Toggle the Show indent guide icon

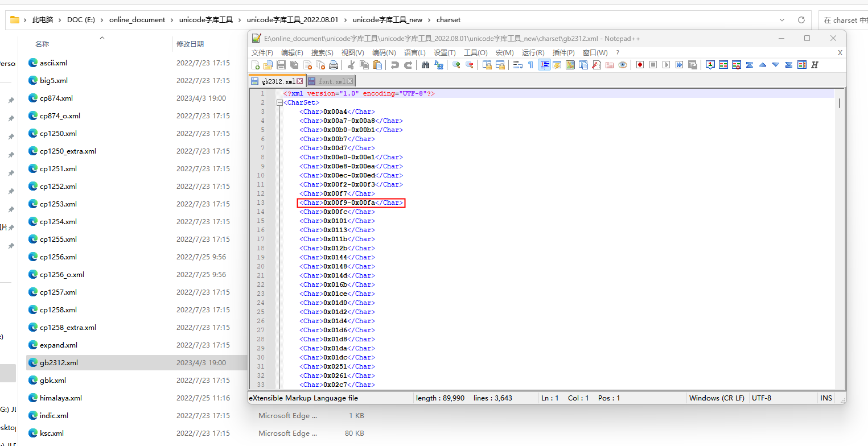point(544,65)
